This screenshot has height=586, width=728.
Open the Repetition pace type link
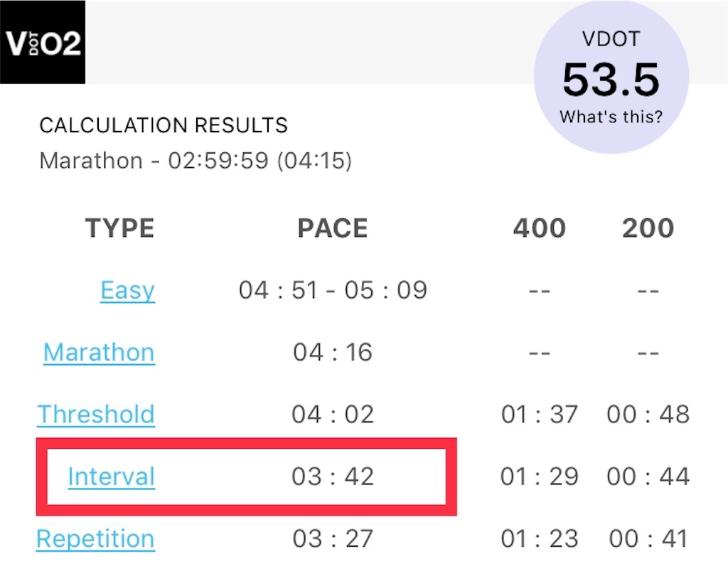[95, 539]
